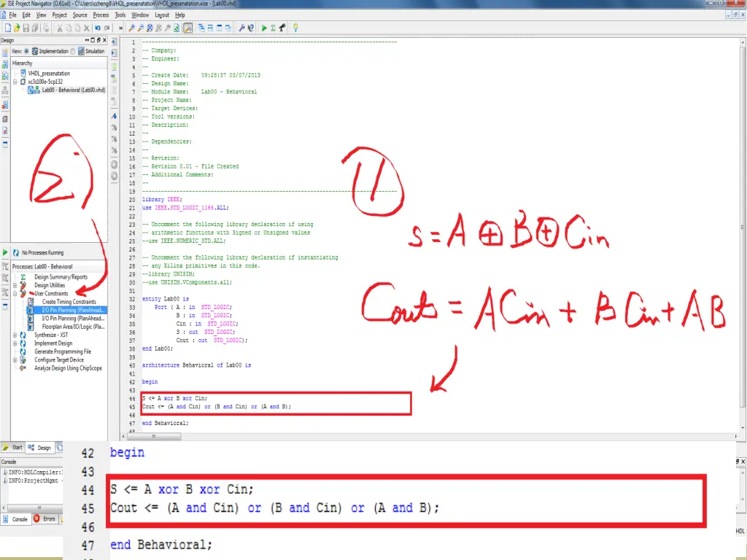Open the View menu
This screenshot has width=747, height=560.
[x=42, y=15]
